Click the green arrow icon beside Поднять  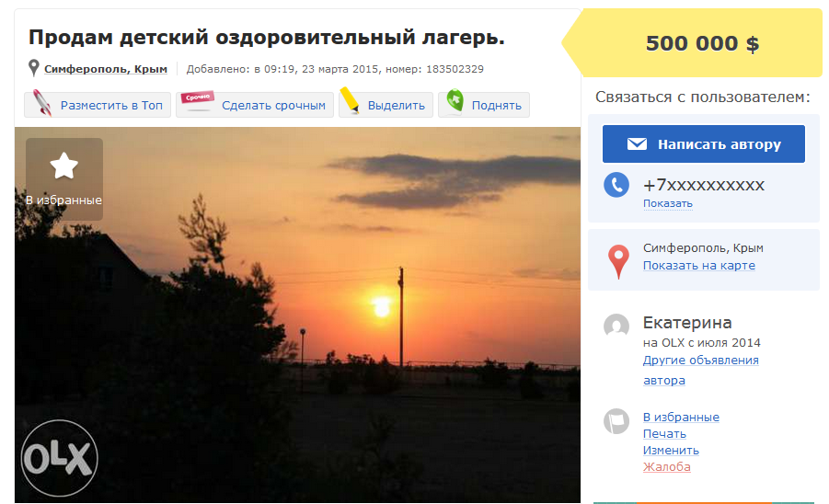pyautogui.click(x=455, y=100)
